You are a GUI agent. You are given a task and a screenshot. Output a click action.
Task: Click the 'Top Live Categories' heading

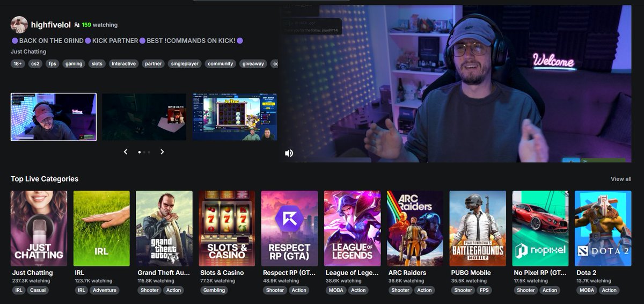45,179
